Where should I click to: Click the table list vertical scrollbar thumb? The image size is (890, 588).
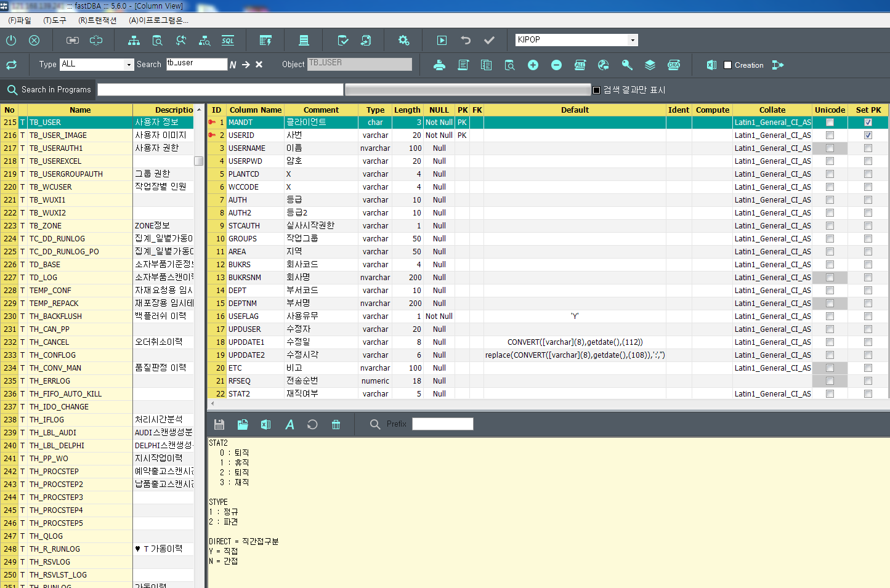point(198,161)
